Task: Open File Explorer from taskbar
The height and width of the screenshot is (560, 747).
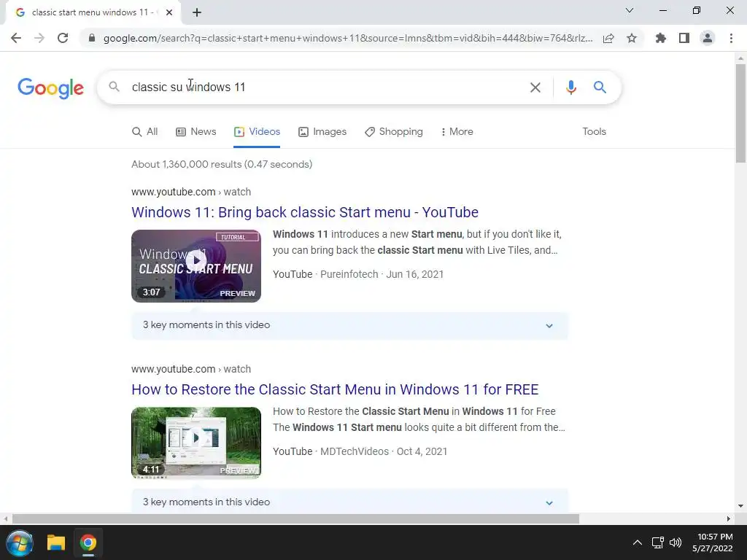Action: [x=55, y=542]
